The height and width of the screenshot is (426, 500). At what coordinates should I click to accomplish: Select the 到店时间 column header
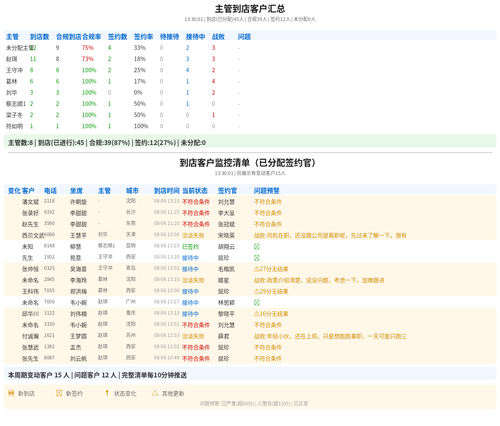tap(167, 191)
